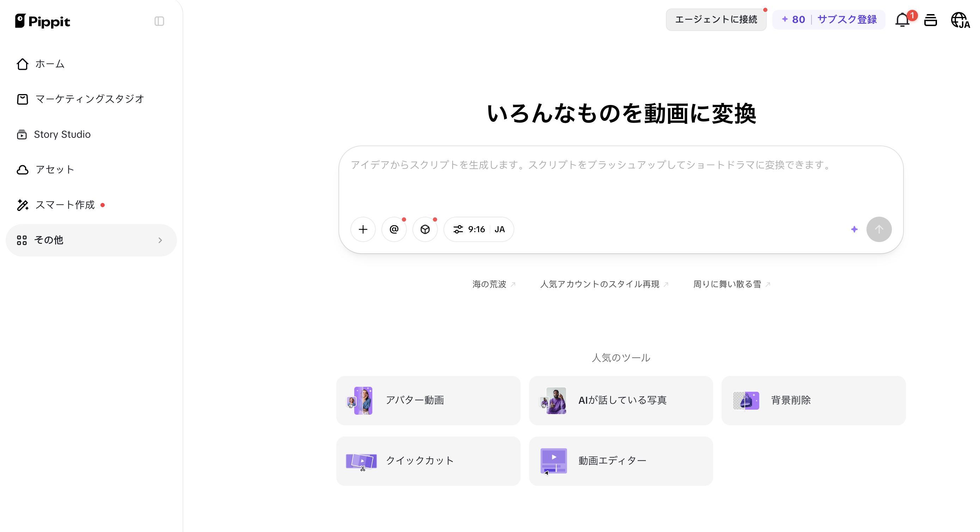Click the 80 credits indicator
The width and height of the screenshot is (980, 532).
tap(793, 19)
